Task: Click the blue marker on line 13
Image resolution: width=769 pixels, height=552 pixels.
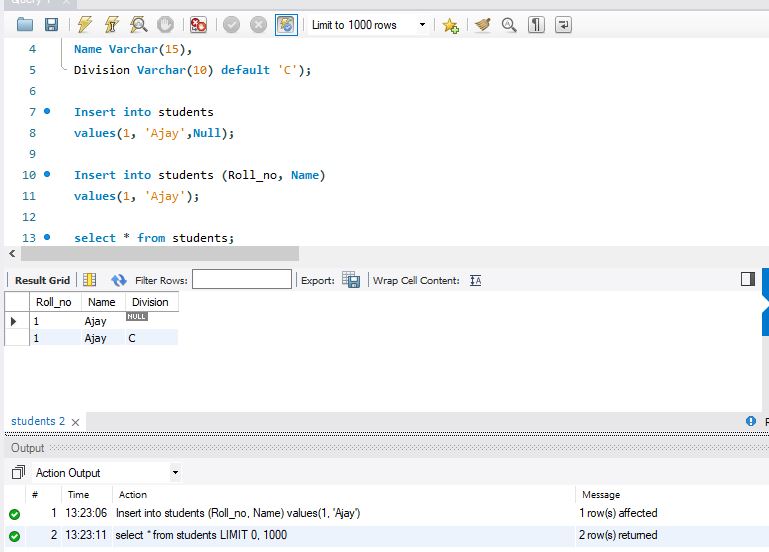Action: point(47,237)
